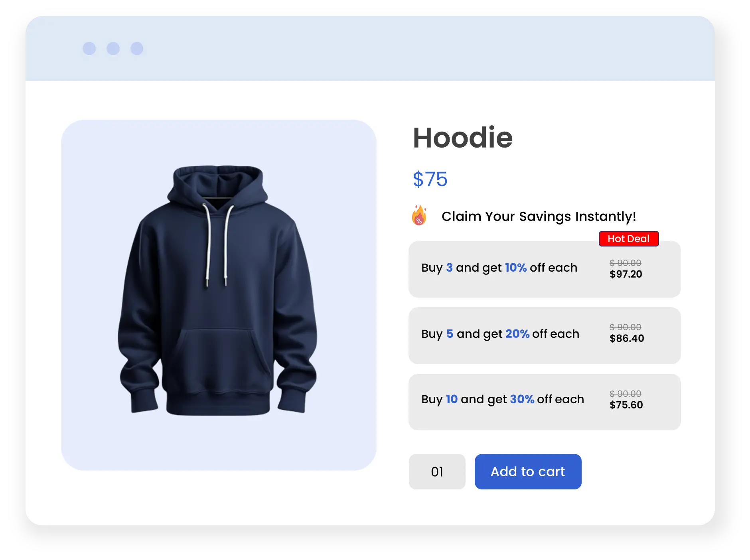This screenshot has height=560, width=750.
Task: Open the navy hoodie product image
Action: (219, 295)
